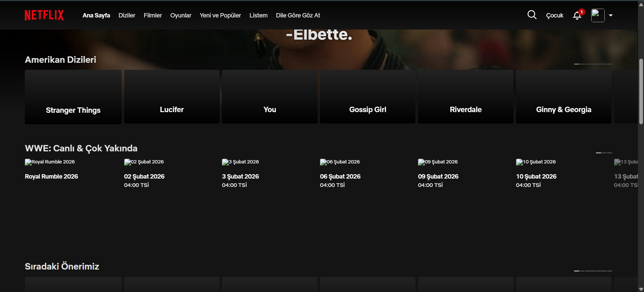Open the Gossip Girl card
The image size is (644, 292).
click(x=368, y=97)
